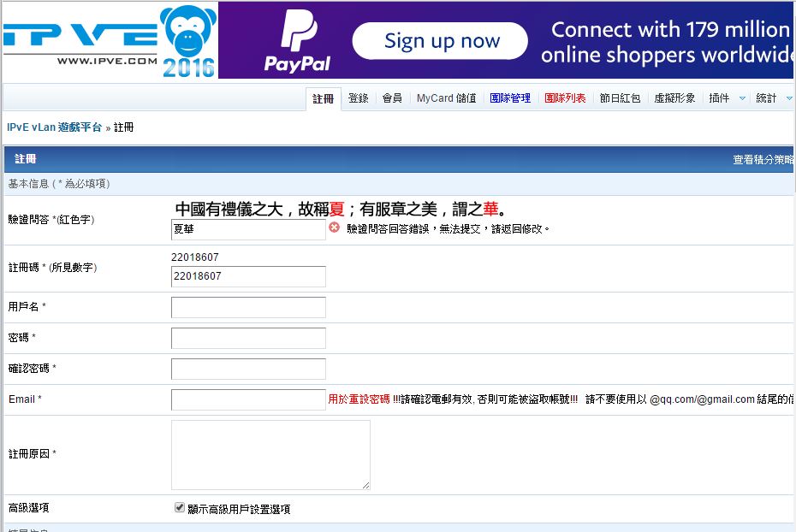
Task: Click the 高級選項 label
Action: pos(29,507)
